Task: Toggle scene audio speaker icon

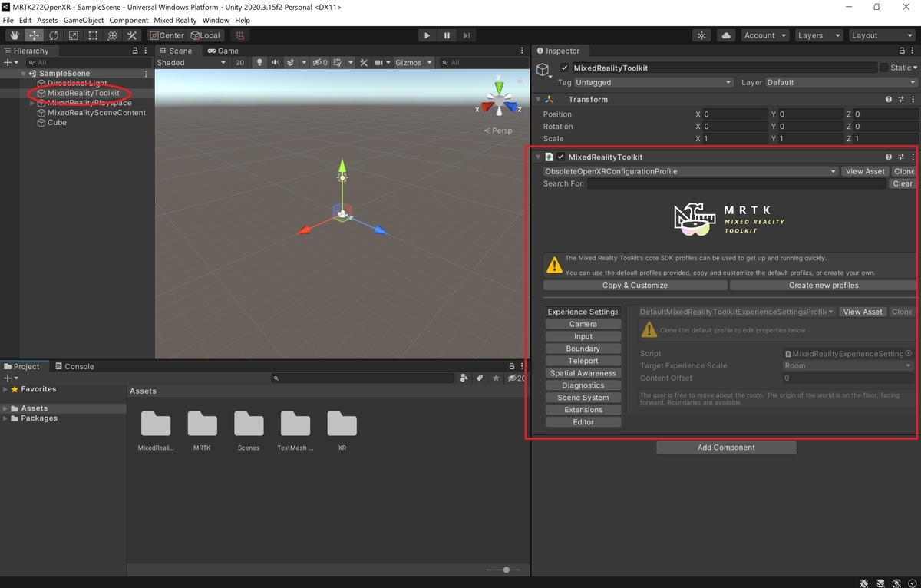Action: pos(275,63)
